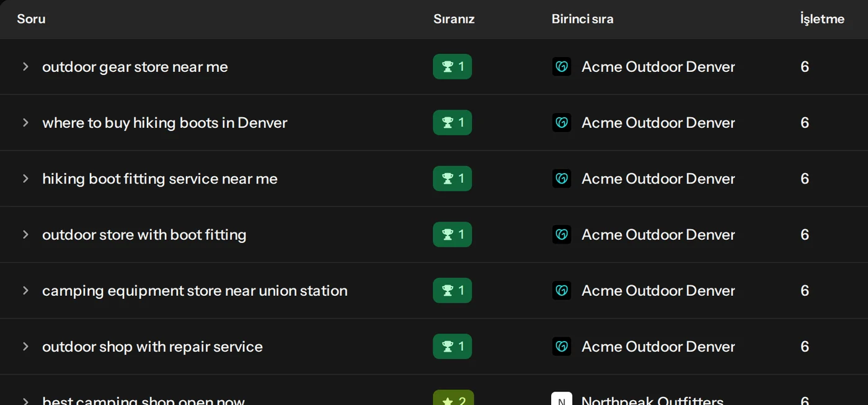Click trophy rank badge for 'camping equipment store near union station'
Screen dimensions: 868x405
coord(453,290)
